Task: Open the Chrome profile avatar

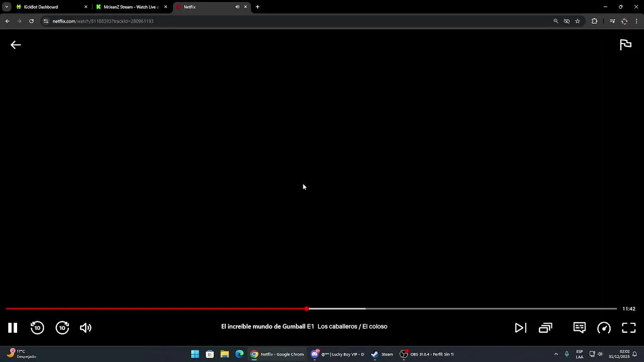Action: tap(624, 21)
